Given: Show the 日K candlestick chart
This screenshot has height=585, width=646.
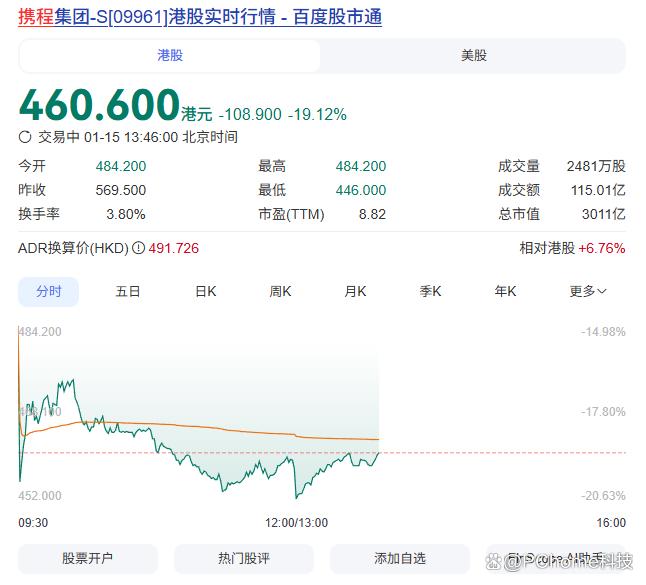Looking at the screenshot, I should 205,291.
